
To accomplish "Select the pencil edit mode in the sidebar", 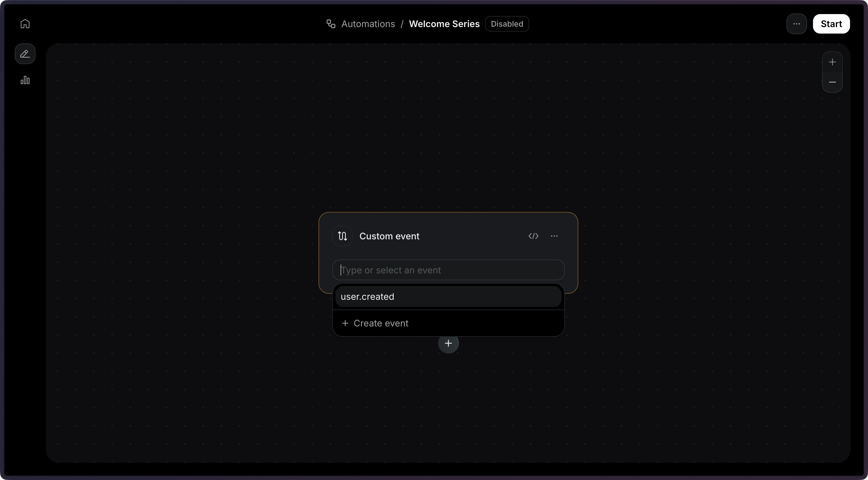I will 25,54.
